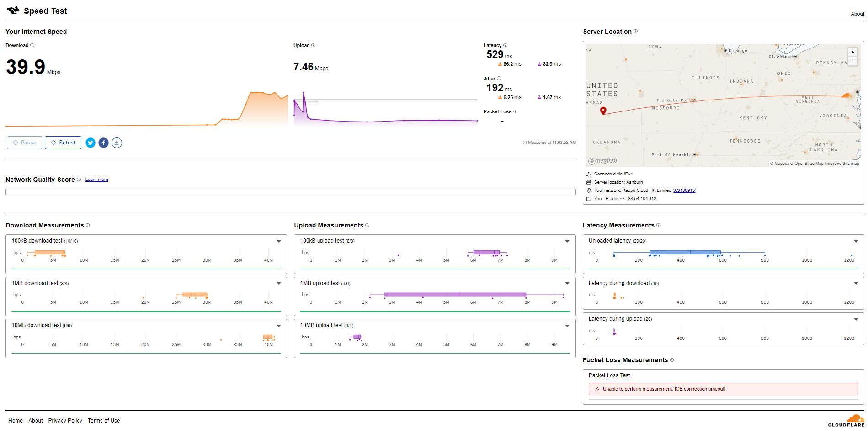Zoom in the map with plus icon

coord(852,52)
